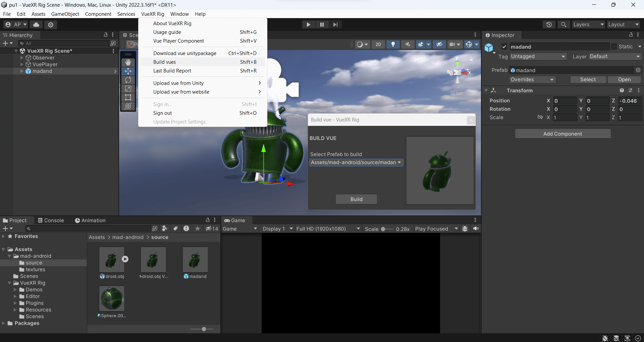Open Unity Cloud icon in toolbar
The image size is (644, 342).
(x=36, y=25)
